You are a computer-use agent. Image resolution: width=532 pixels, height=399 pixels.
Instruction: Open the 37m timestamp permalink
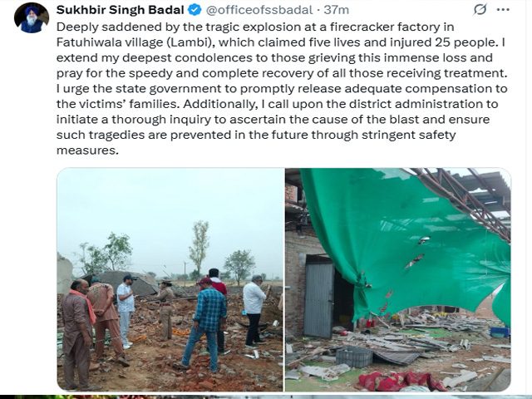[336, 10]
